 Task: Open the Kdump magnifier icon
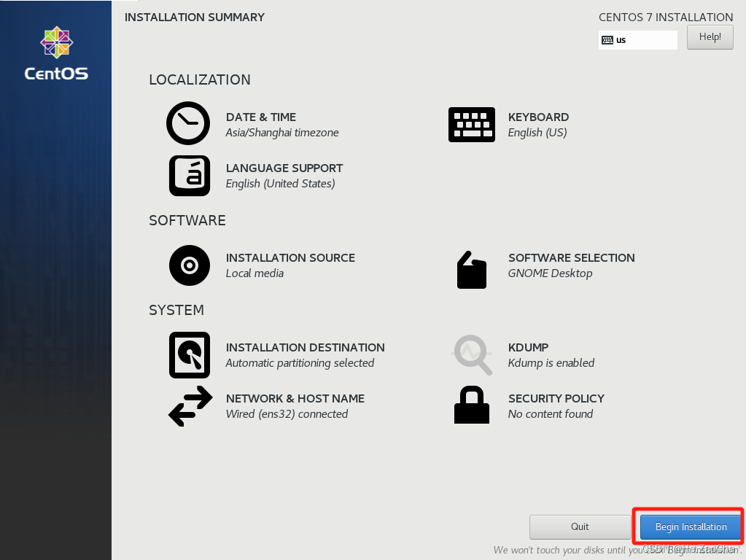[472, 355]
